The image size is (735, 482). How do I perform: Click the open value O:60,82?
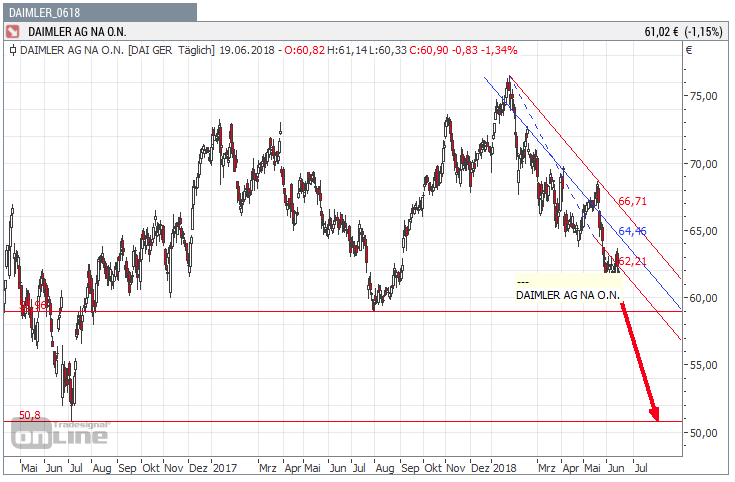pyautogui.click(x=305, y=50)
